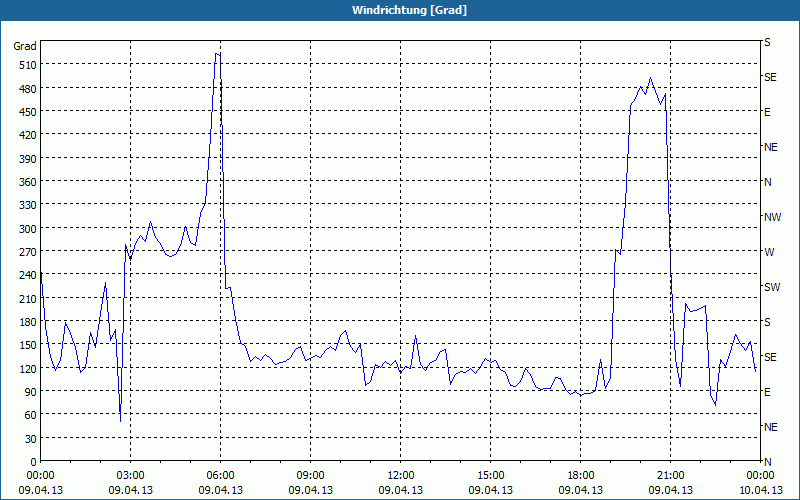
Task: Click the N compass label level with 360
Action: [768, 182]
